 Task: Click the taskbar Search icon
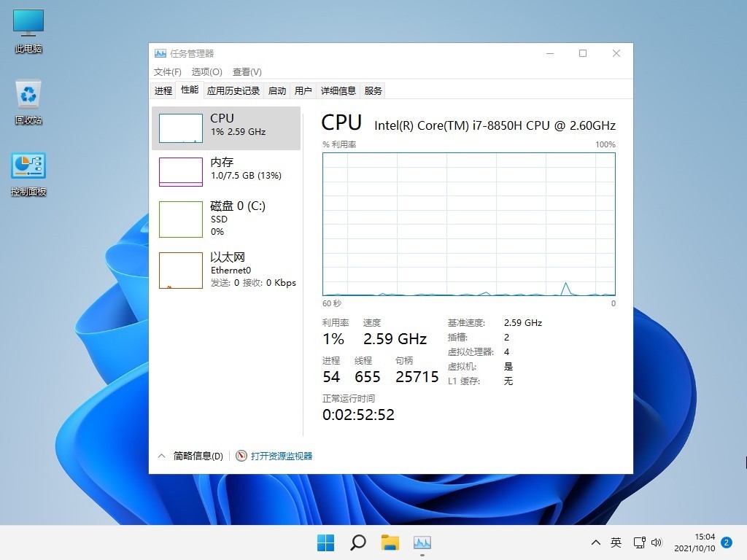357,542
